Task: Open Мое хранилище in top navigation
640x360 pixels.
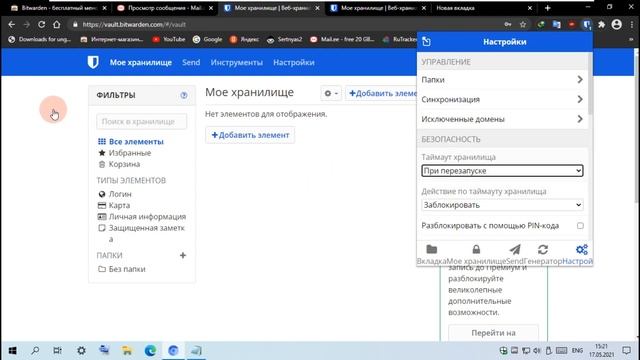Action: click(x=140, y=62)
